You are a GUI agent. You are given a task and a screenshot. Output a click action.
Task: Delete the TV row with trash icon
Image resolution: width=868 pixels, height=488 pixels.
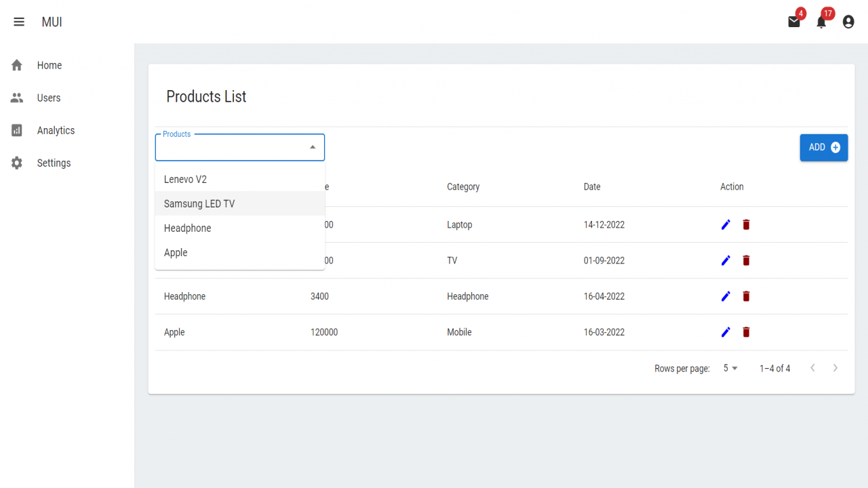point(746,260)
